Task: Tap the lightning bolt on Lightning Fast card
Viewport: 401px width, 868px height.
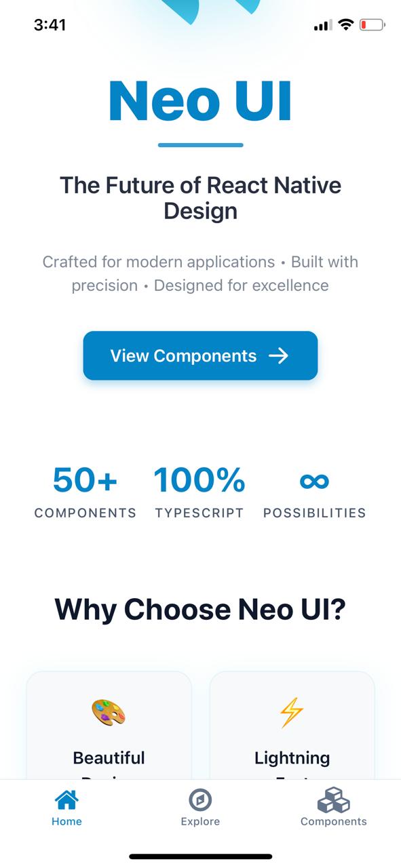Action: 292,712
